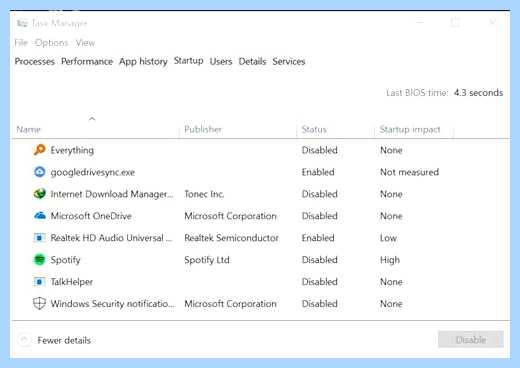Click the Spotify Ltd publisher cell
Image resolution: width=520 pixels, height=368 pixels.
point(207,260)
